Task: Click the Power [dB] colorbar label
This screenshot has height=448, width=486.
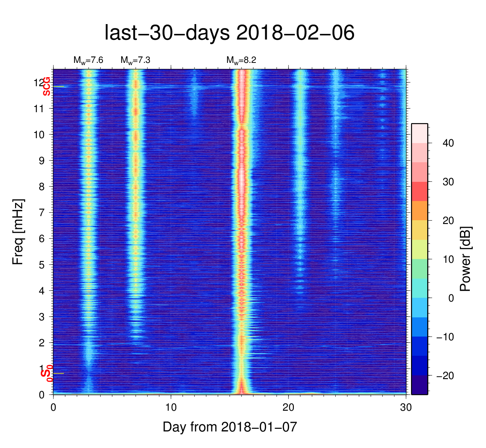Action: (466, 259)
